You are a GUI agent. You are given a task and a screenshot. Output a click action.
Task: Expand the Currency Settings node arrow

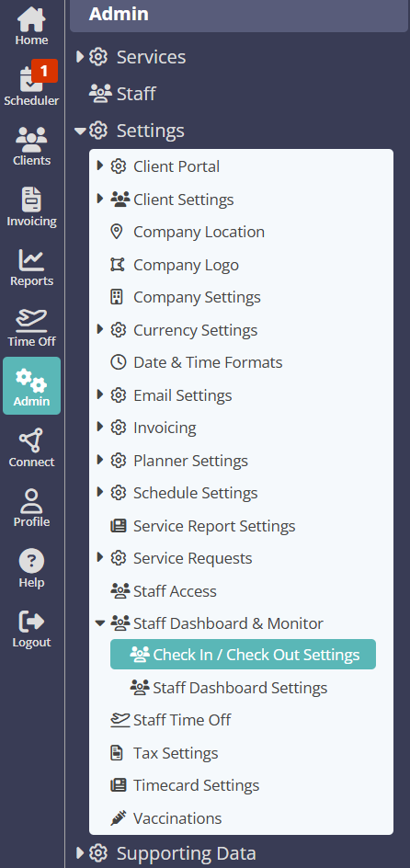click(x=100, y=329)
